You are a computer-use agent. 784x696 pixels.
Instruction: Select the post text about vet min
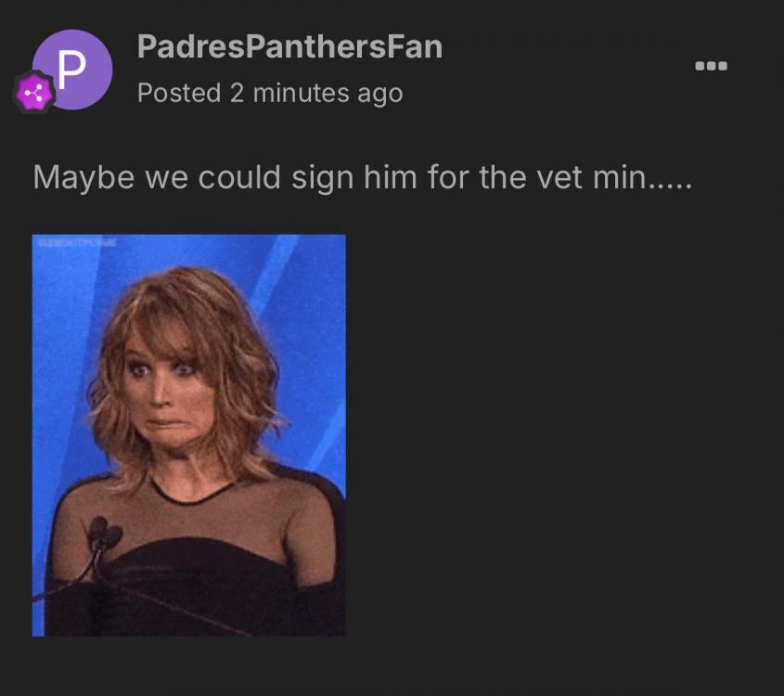[363, 177]
